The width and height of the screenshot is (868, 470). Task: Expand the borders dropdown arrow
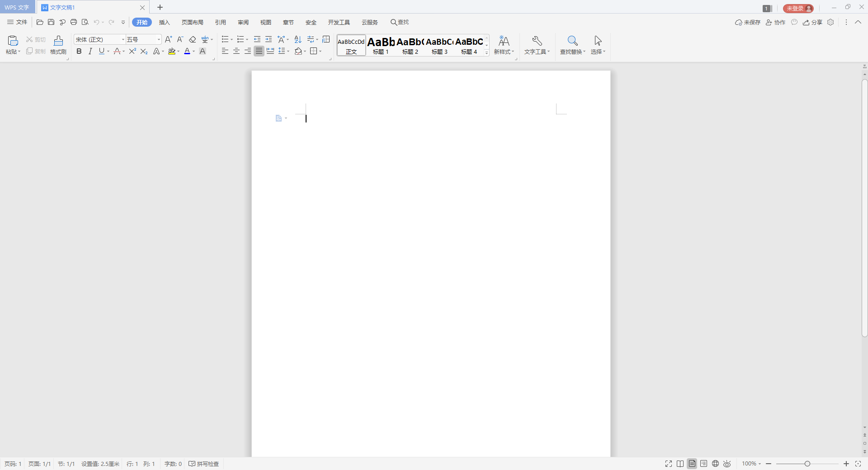point(321,52)
